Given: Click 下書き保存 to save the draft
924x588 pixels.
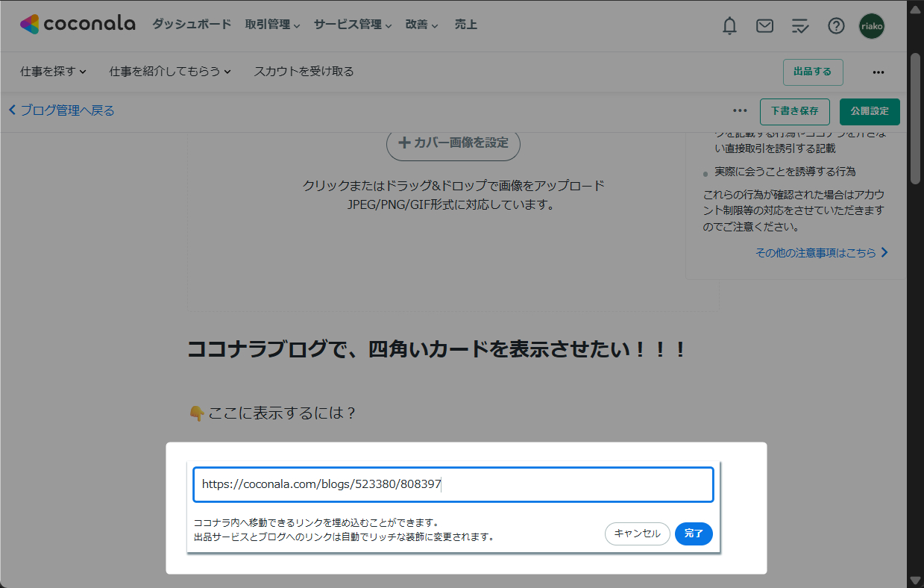Looking at the screenshot, I should coord(794,111).
